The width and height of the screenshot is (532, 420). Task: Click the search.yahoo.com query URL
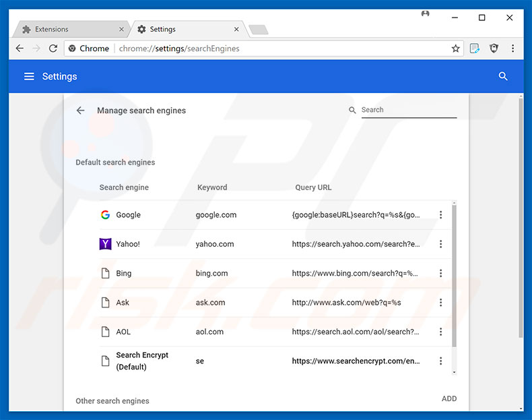tap(356, 244)
